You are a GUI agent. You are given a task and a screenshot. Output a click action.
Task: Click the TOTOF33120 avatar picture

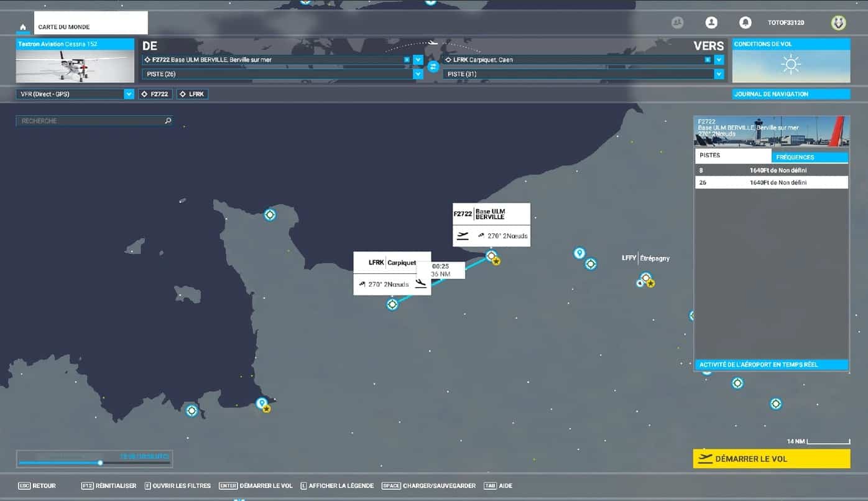coord(838,23)
